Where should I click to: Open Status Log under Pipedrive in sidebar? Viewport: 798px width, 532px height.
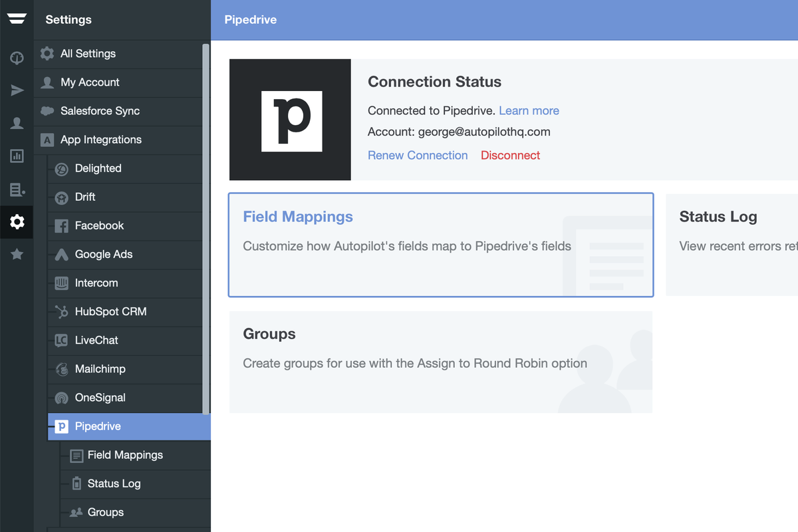click(136, 484)
